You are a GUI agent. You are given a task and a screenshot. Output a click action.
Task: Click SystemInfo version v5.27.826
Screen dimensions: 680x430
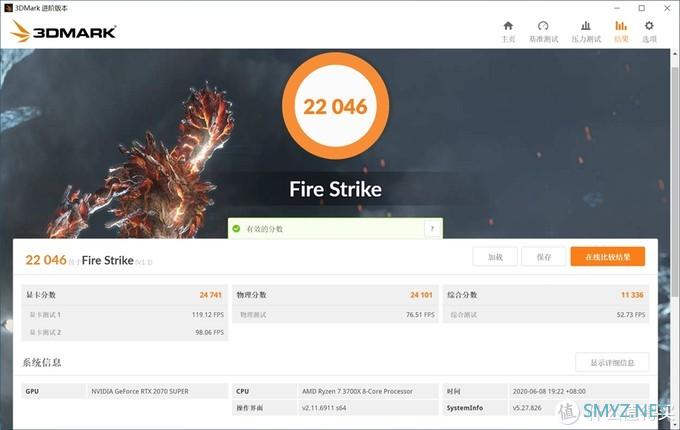[527, 408]
